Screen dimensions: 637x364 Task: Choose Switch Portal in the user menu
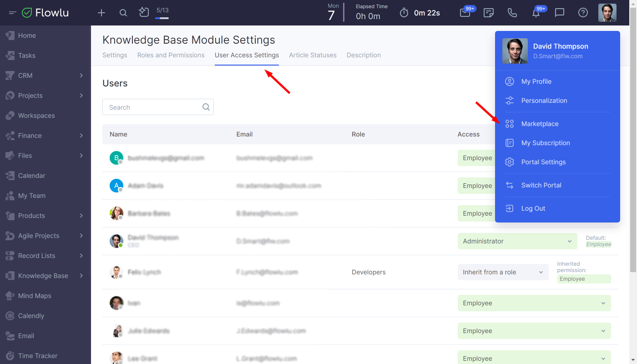pos(541,185)
